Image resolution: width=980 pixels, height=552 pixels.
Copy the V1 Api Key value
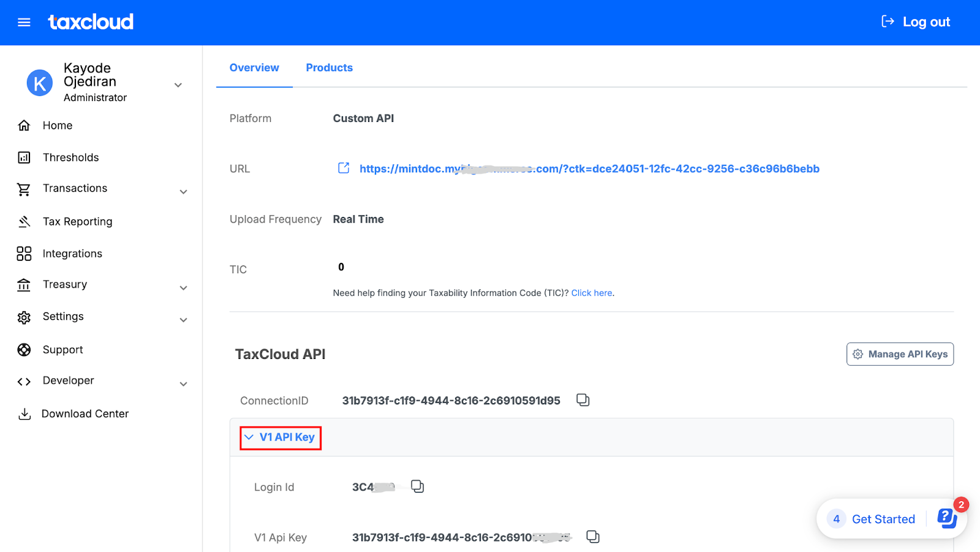tap(593, 537)
